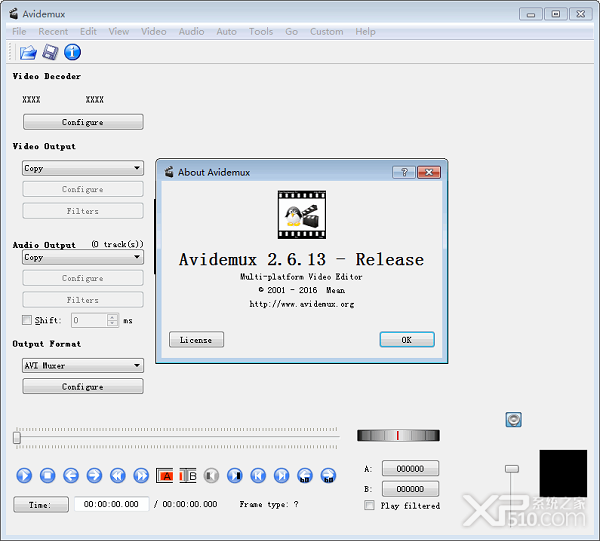Jump forward 60 seconds button
The width and height of the screenshot is (600, 541).
[328, 476]
